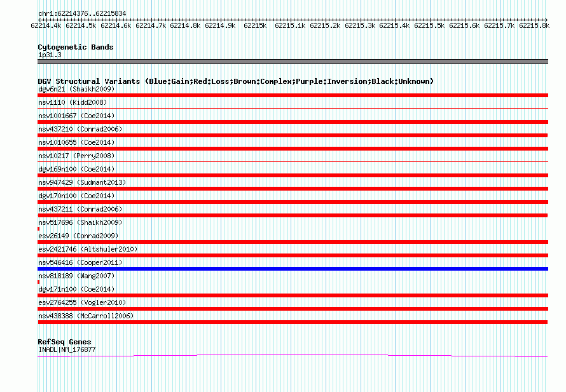This screenshot has height=392, width=566.
Task: Click the 62214.8k ruler tick label
Action: (185, 25)
